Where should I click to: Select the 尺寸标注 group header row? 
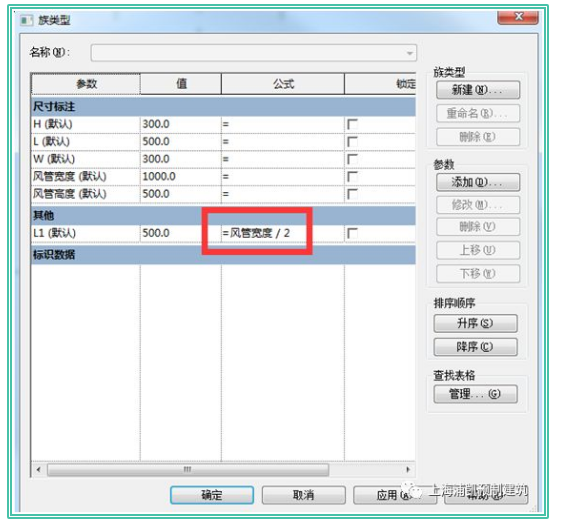tap(224, 106)
